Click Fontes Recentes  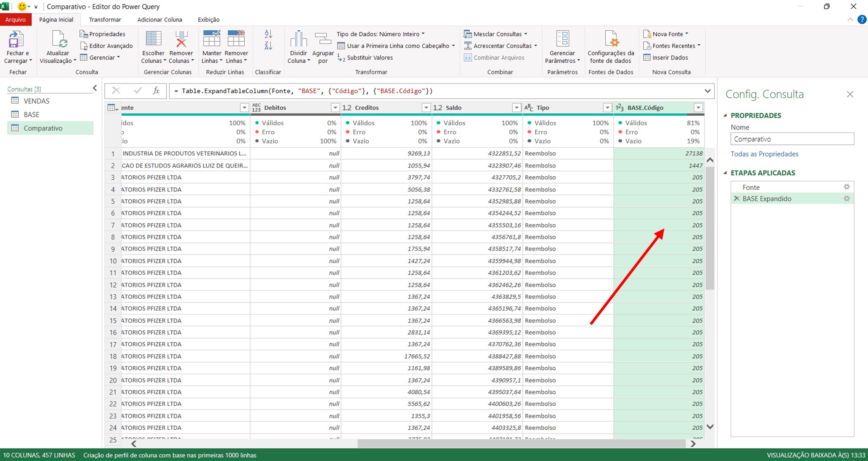672,46
